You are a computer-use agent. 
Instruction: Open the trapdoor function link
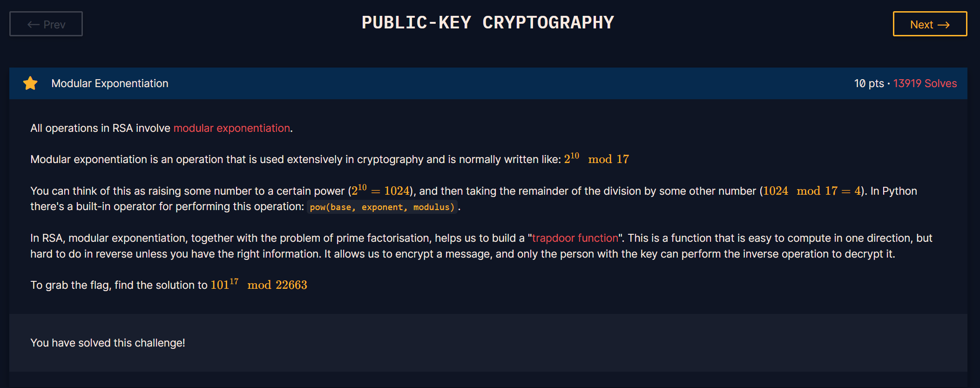(x=575, y=238)
